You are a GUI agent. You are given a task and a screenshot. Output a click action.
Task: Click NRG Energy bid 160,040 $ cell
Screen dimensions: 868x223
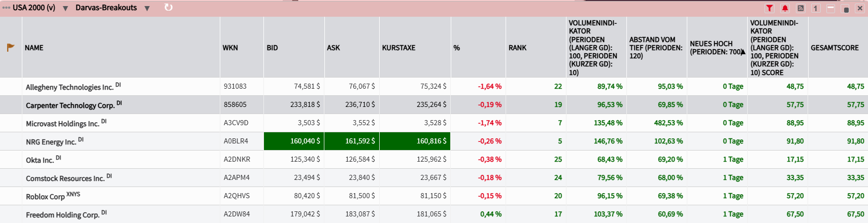[x=294, y=141]
